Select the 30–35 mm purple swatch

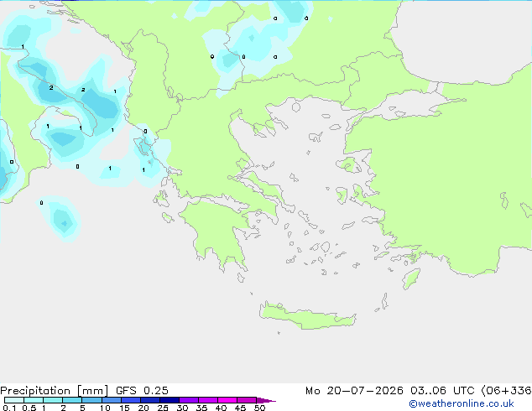tap(189, 400)
